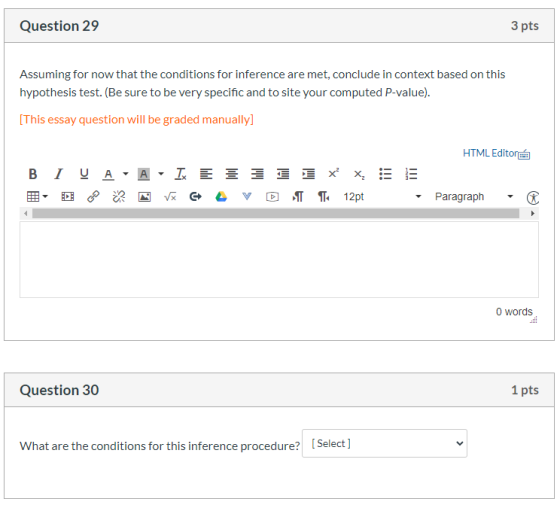Decrease indent (outdent) icon

[x=283, y=174]
